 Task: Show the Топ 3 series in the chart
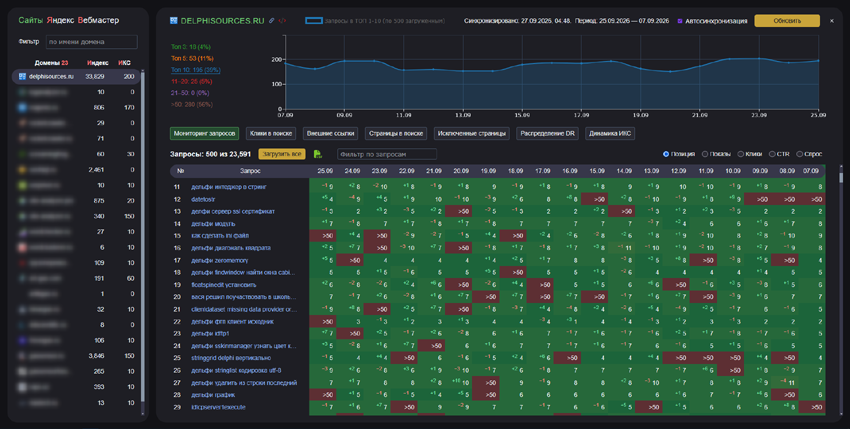click(191, 47)
